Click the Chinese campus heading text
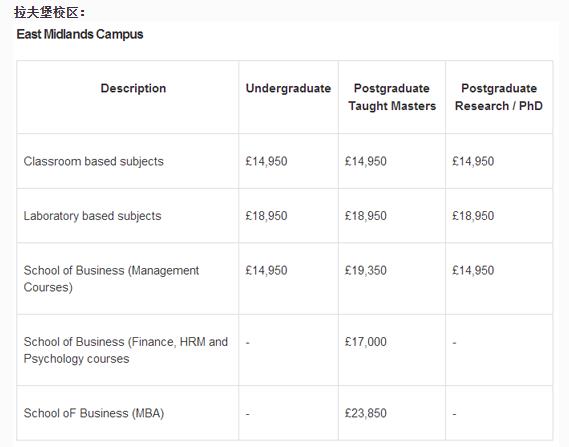The width and height of the screenshot is (569, 447). point(49,13)
